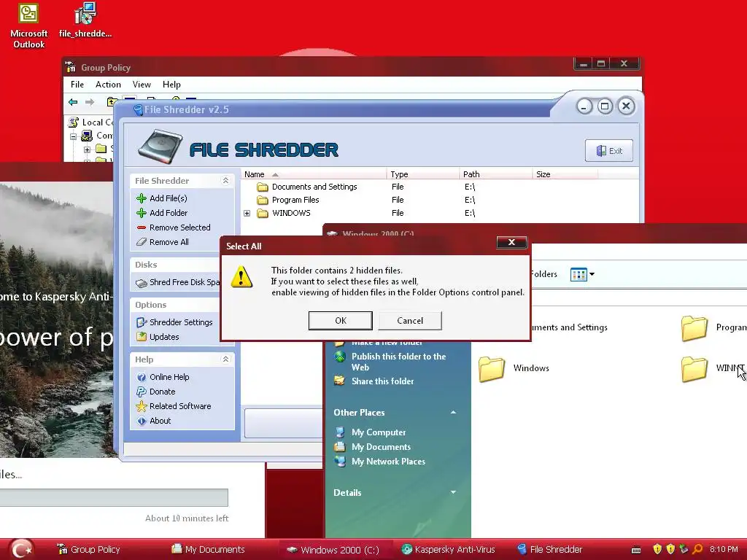Click the system clock showing 8:10 PM
The image size is (747, 560).
(724, 549)
